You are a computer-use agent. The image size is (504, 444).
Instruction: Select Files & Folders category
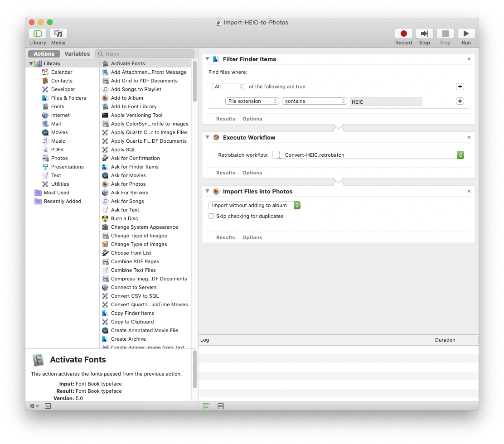click(x=68, y=98)
